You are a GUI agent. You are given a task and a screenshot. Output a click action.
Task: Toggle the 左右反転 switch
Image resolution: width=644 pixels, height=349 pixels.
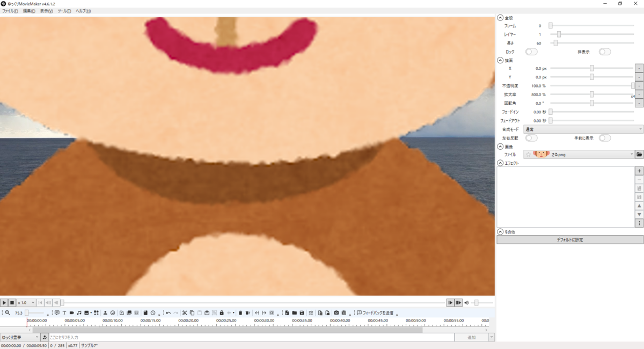pos(531,138)
